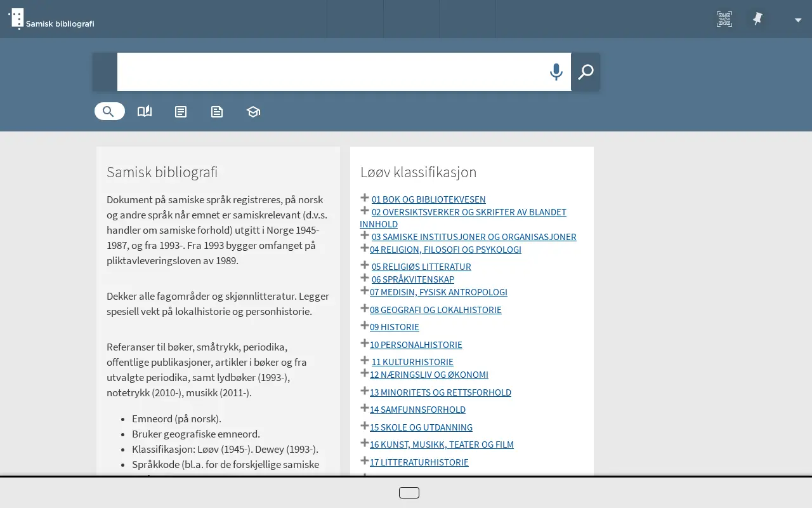Image resolution: width=812 pixels, height=508 pixels.
Task: Open link 10 PERSONALHISTORIE
Action: (416, 345)
